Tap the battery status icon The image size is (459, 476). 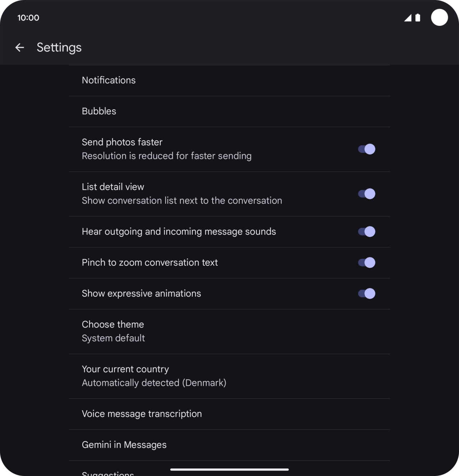[418, 18]
